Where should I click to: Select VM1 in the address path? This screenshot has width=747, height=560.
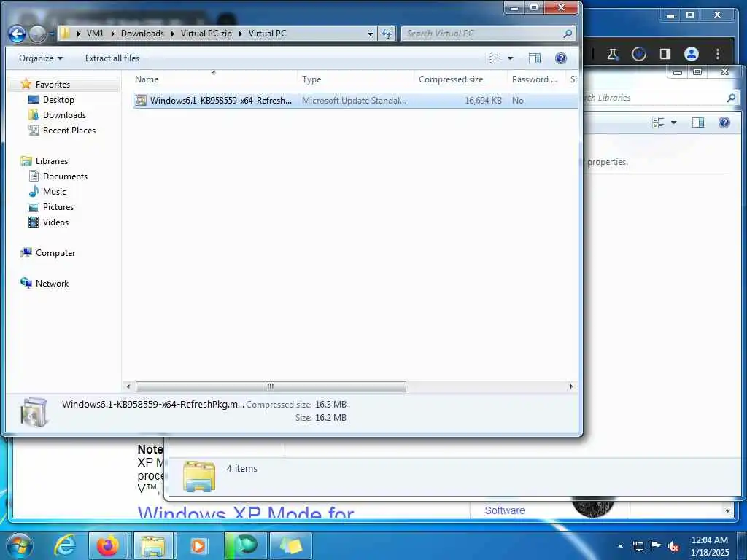coord(95,34)
